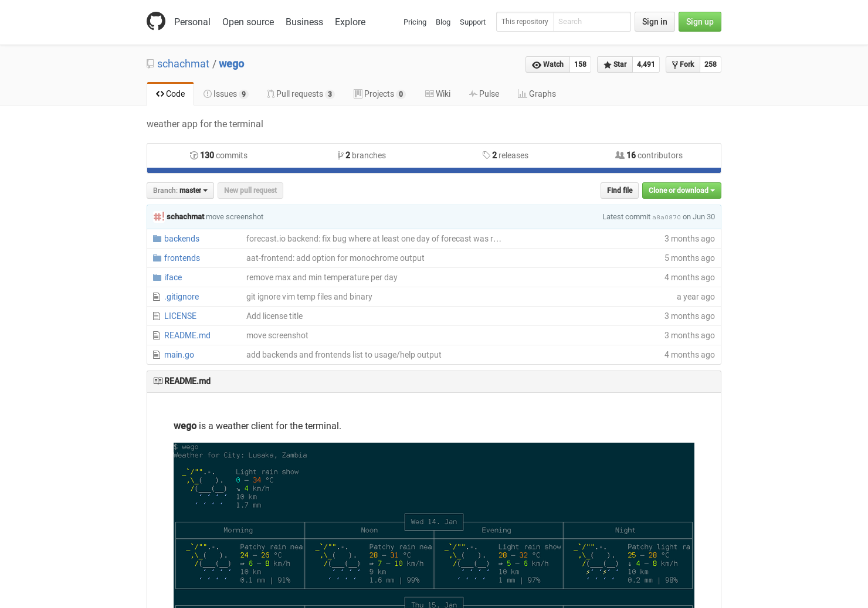Click the Pull requests icon in tabs
868x608 pixels.
[x=270, y=94]
